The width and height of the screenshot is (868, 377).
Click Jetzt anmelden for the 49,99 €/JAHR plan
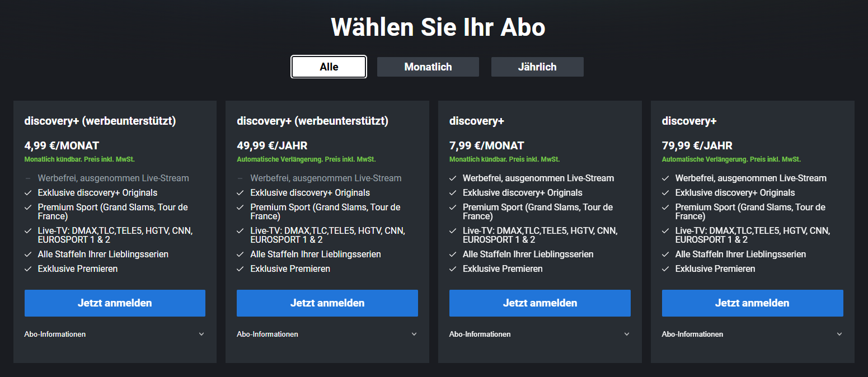click(327, 303)
